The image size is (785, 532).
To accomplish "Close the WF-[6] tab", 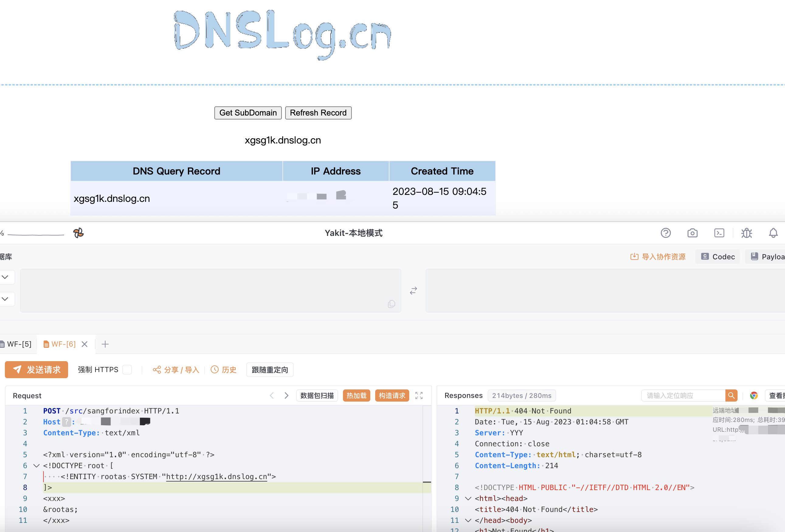I will click(x=85, y=344).
